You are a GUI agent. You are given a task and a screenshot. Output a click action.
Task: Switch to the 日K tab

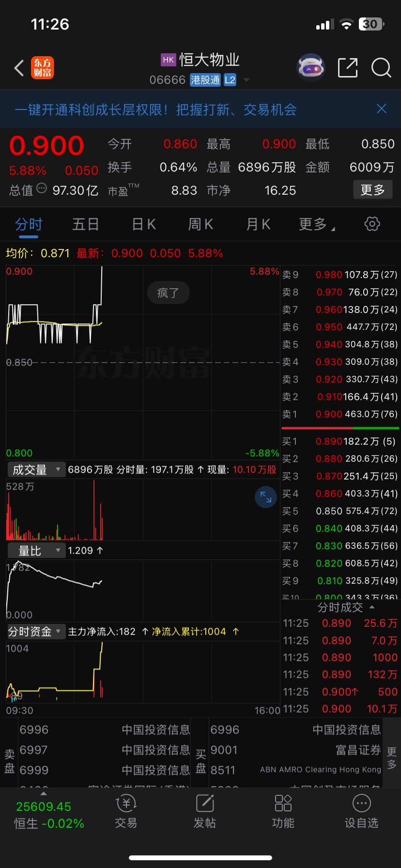[x=144, y=224]
